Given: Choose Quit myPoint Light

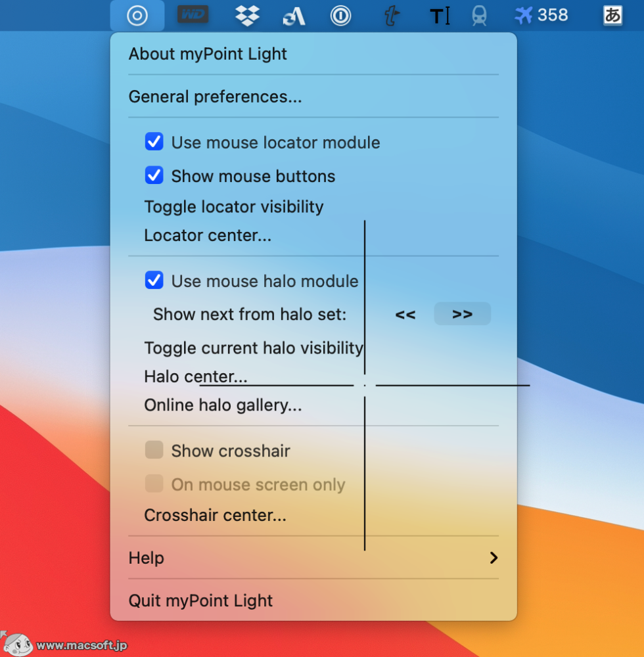Looking at the screenshot, I should (x=200, y=600).
